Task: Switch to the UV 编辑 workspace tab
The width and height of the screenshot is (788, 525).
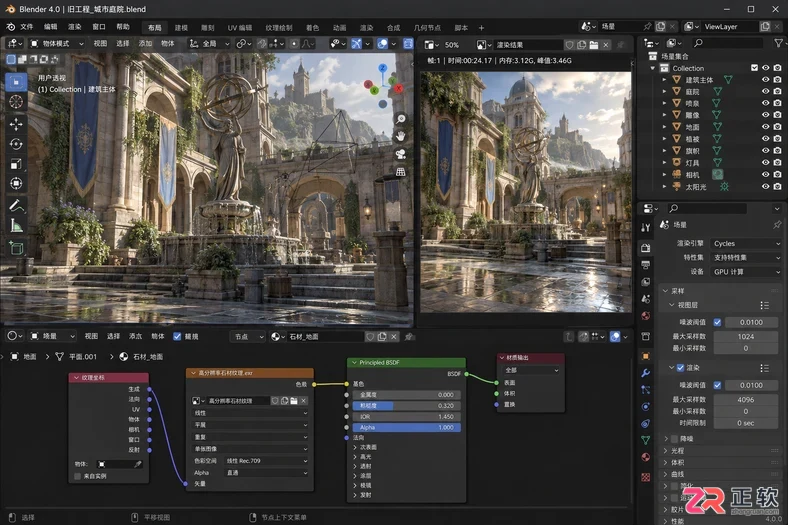Action: point(240,28)
